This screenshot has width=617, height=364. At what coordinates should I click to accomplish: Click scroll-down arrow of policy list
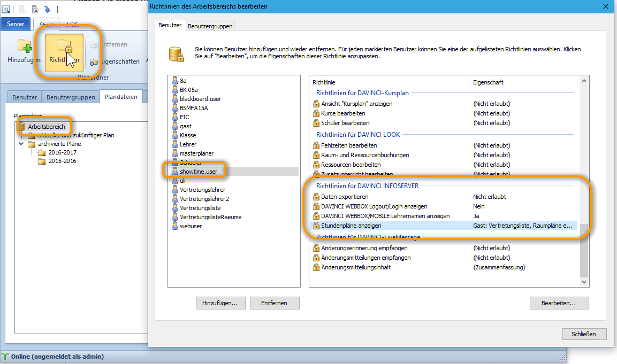coord(584,282)
